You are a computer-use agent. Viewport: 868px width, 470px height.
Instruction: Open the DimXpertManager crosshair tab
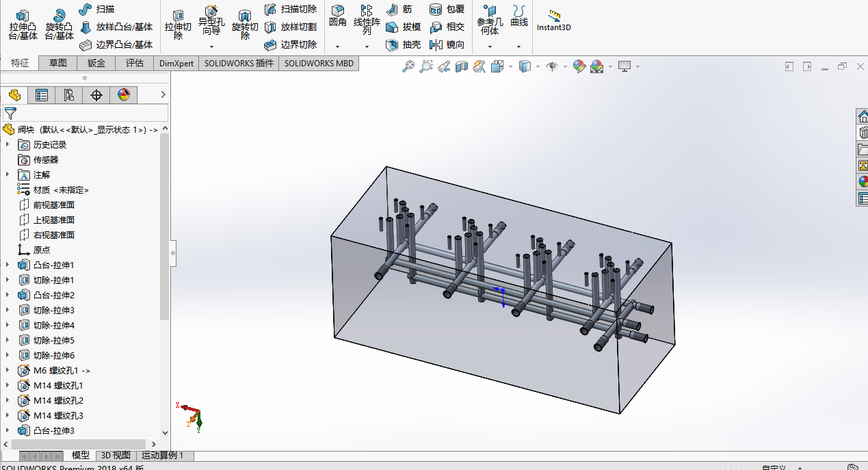[x=96, y=95]
